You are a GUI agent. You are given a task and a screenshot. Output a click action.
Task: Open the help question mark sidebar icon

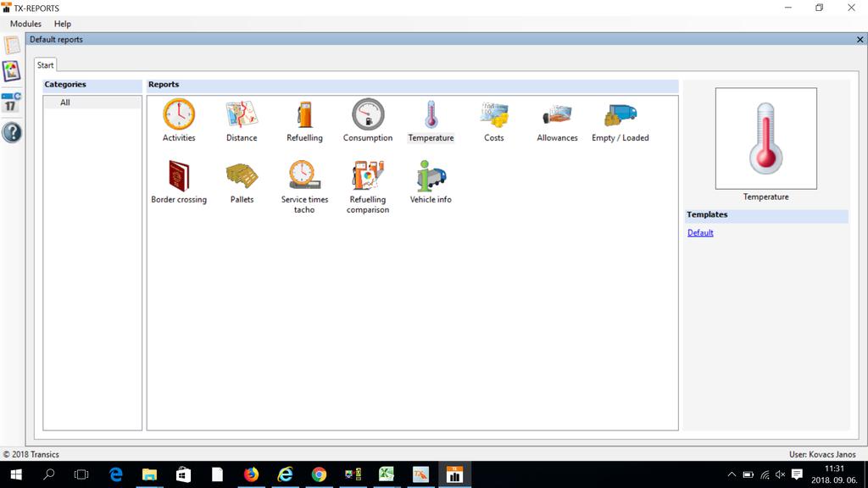click(12, 132)
